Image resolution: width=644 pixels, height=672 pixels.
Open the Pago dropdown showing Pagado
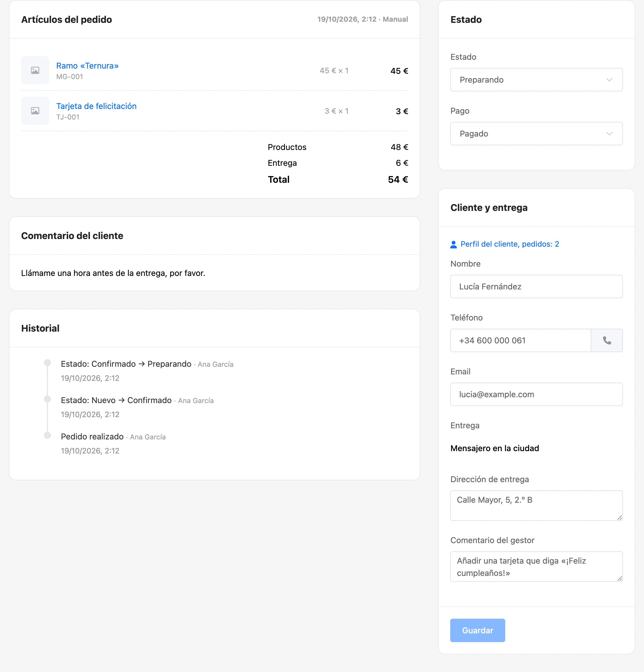click(537, 134)
